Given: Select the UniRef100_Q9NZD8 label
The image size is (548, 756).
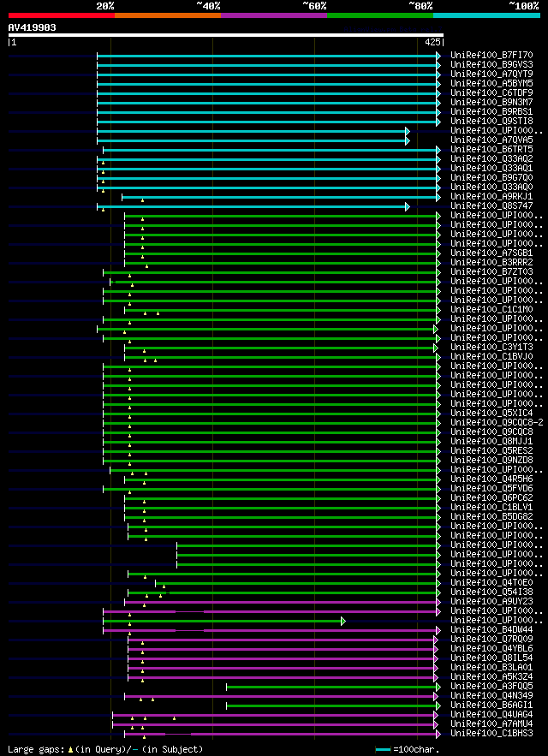Looking at the screenshot, I should coord(491,460).
